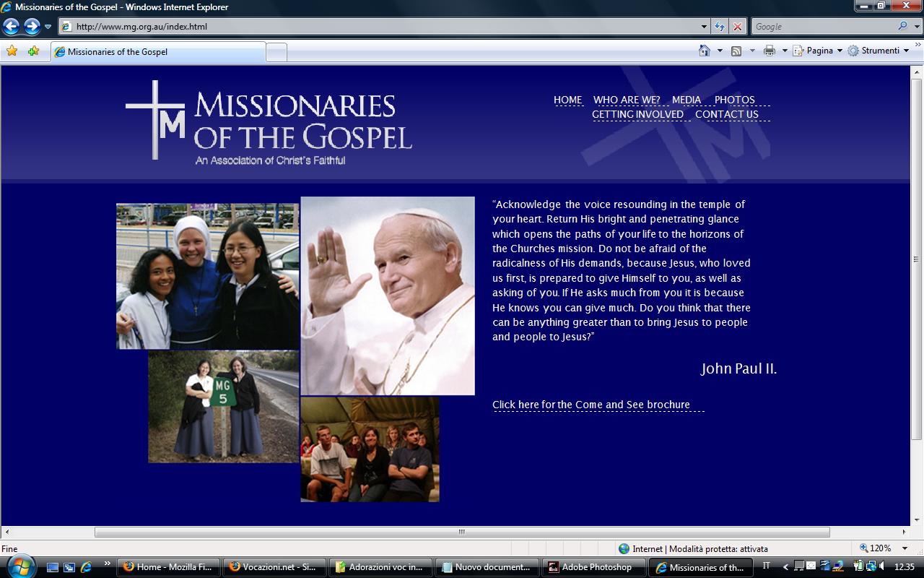This screenshot has height=578, width=924.
Task: Click the Google search box
Action: 822,27
